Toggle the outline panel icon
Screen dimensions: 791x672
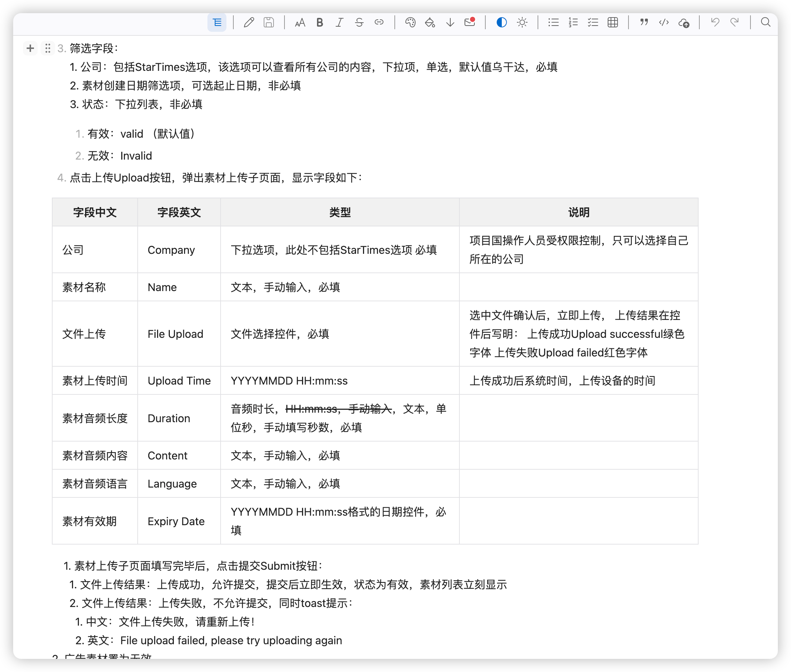[217, 23]
